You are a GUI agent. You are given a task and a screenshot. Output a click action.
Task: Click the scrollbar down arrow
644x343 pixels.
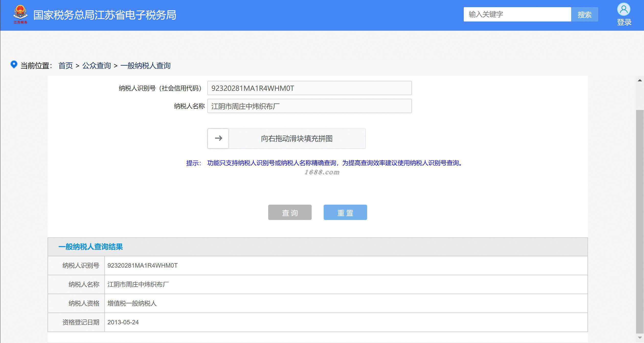[640, 338]
